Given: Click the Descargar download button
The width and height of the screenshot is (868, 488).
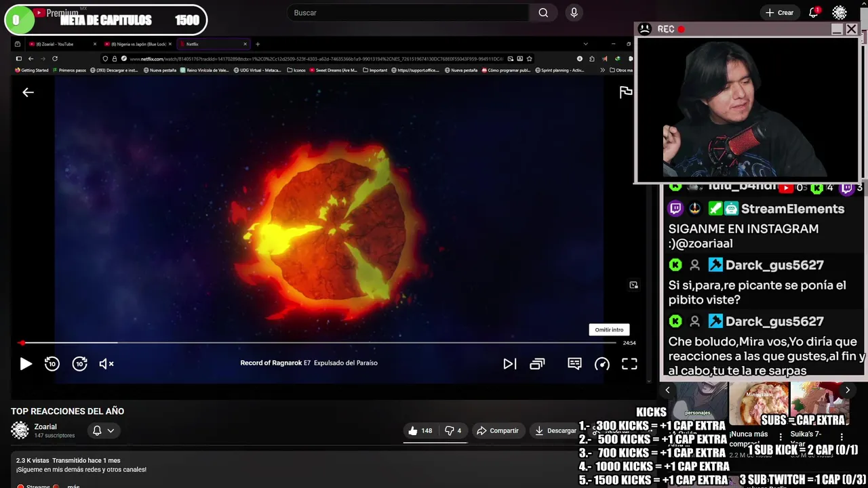Looking at the screenshot, I should [x=555, y=430].
